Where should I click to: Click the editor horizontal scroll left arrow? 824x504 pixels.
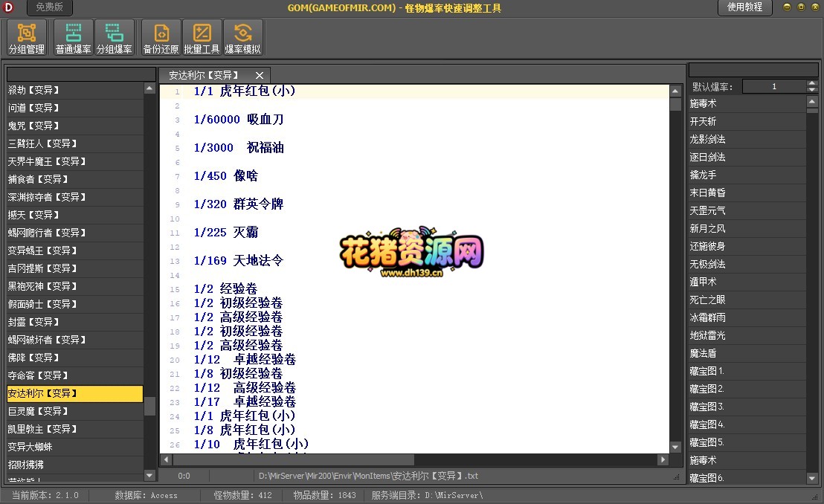[166, 460]
